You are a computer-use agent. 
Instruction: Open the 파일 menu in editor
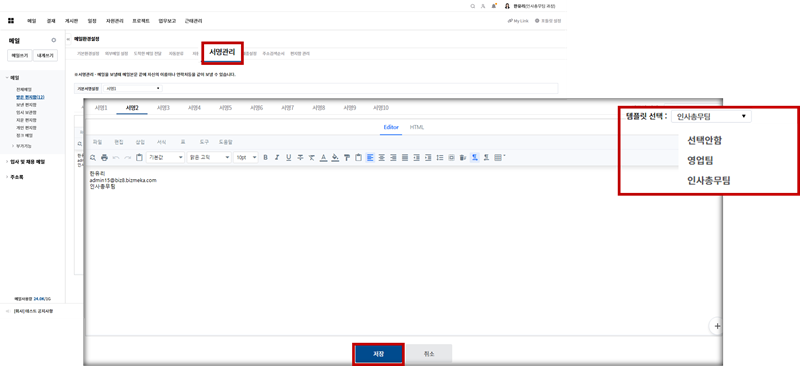pyautogui.click(x=97, y=142)
